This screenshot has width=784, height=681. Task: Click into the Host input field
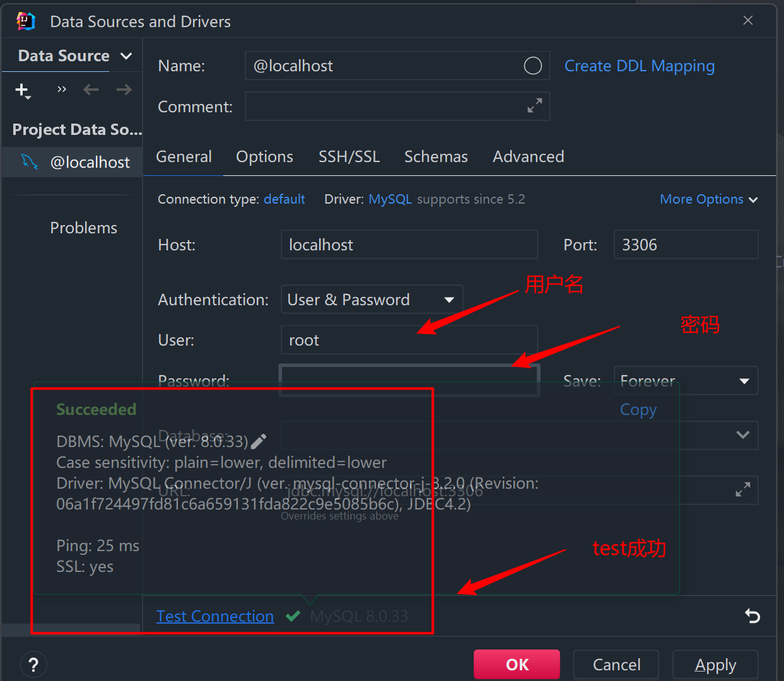tap(409, 245)
